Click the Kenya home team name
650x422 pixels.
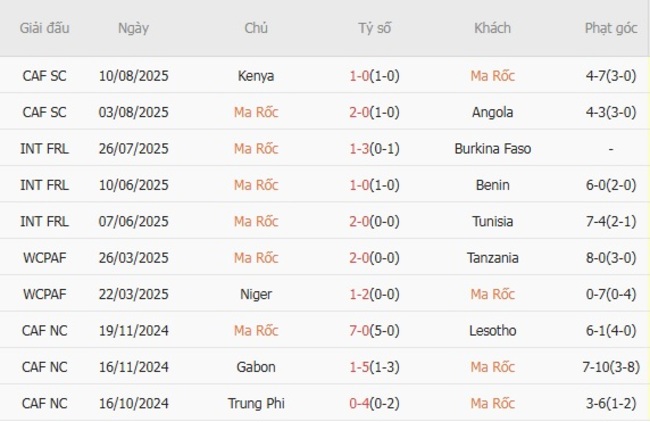(x=256, y=75)
